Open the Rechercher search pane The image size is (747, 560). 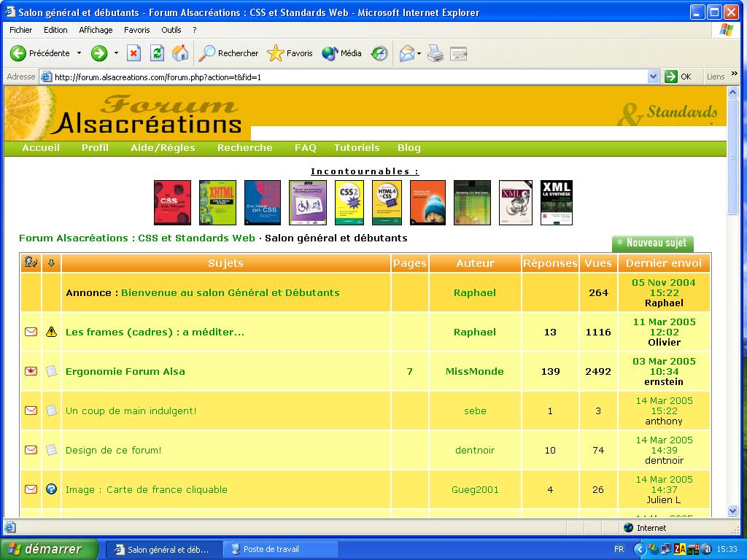(228, 53)
